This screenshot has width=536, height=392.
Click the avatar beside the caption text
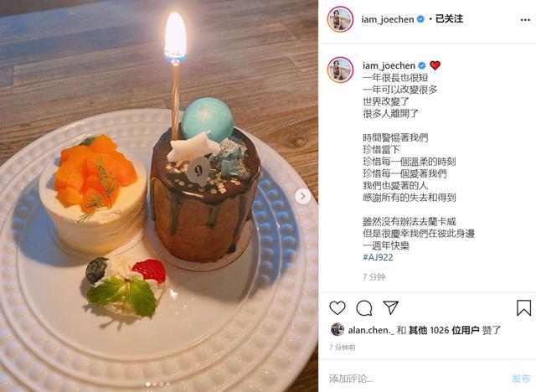click(340, 70)
